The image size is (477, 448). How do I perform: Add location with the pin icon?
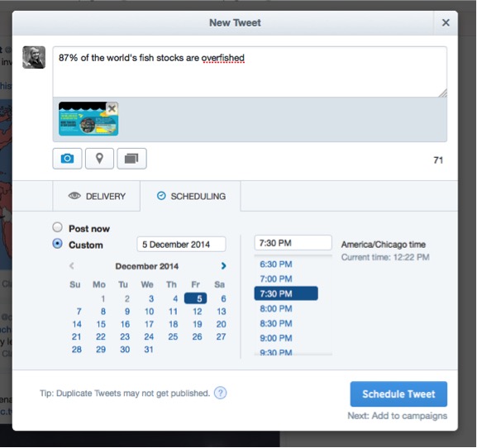click(x=99, y=159)
